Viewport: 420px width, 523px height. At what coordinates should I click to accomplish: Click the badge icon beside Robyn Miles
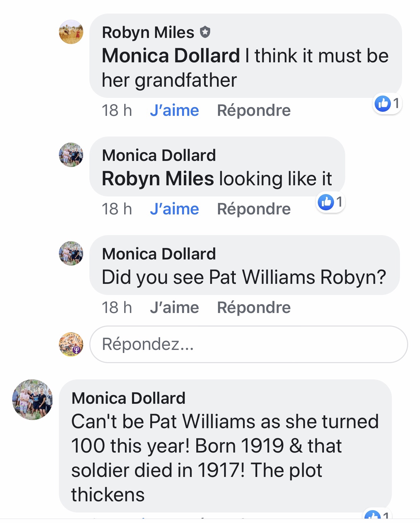pyautogui.click(x=205, y=32)
